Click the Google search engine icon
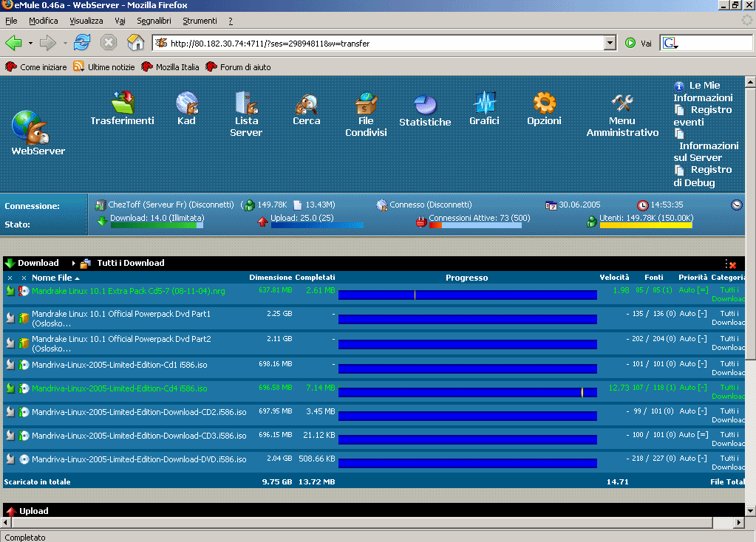The width and height of the screenshot is (756, 542). coord(670,44)
